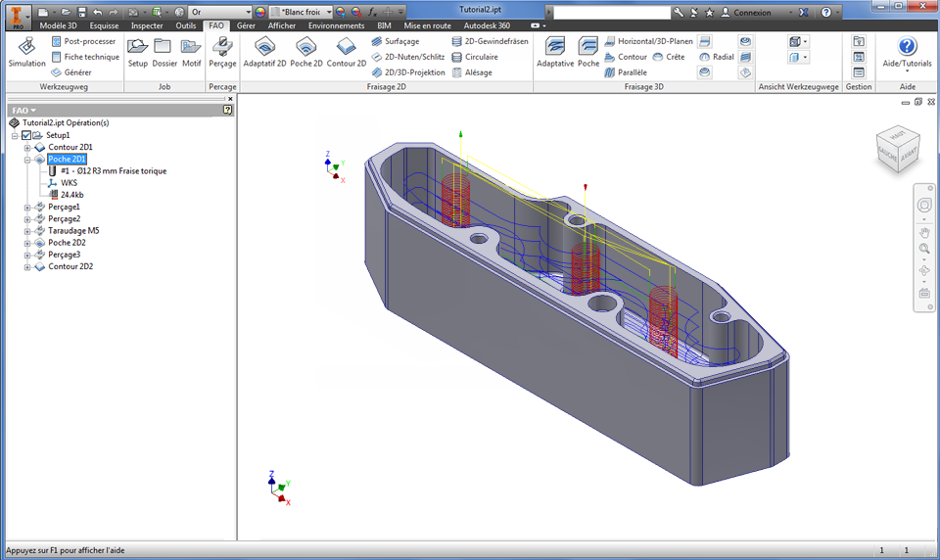Open FAO browser panel dropdown
The image size is (940, 560).
(23, 111)
